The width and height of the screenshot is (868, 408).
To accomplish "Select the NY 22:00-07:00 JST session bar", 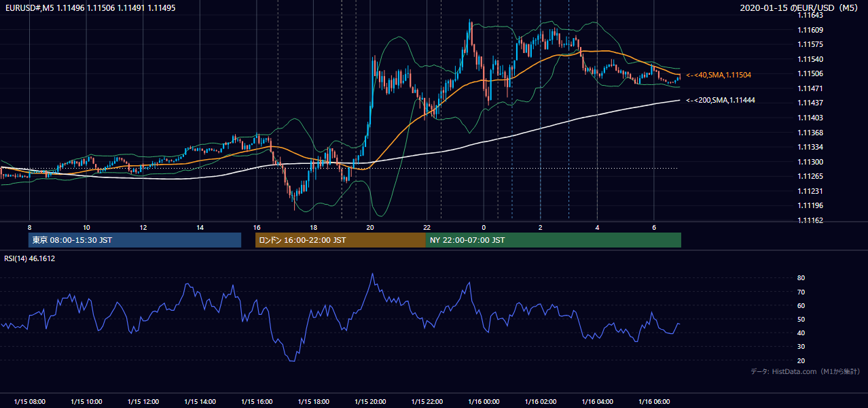I will click(554, 240).
